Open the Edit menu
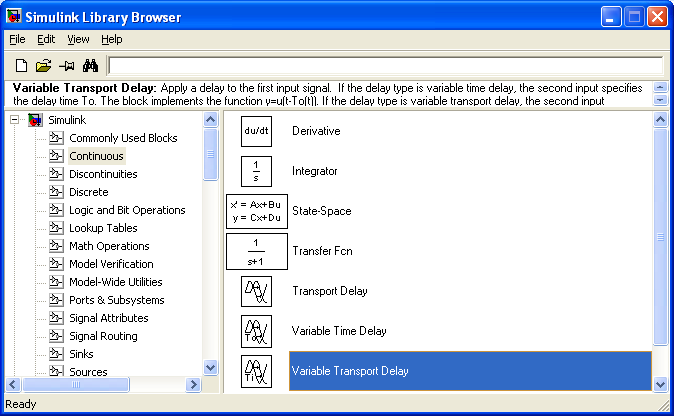This screenshot has height=416, width=674. (46, 40)
